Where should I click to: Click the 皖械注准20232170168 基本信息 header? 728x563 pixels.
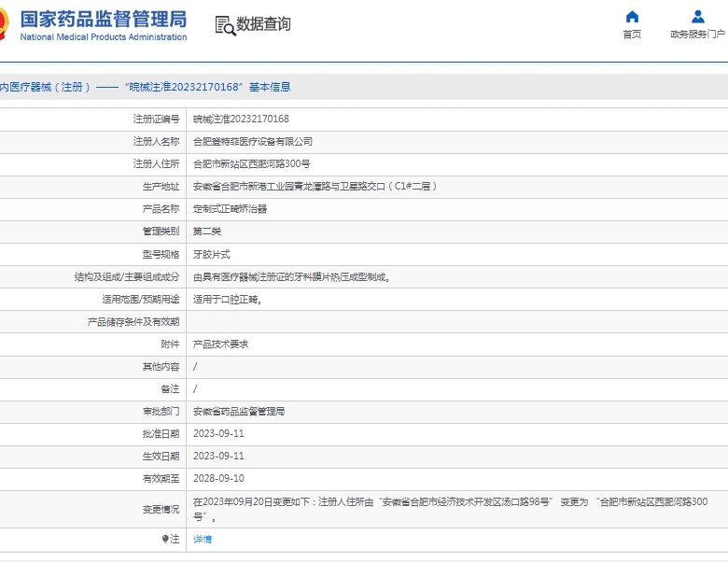pos(207,87)
